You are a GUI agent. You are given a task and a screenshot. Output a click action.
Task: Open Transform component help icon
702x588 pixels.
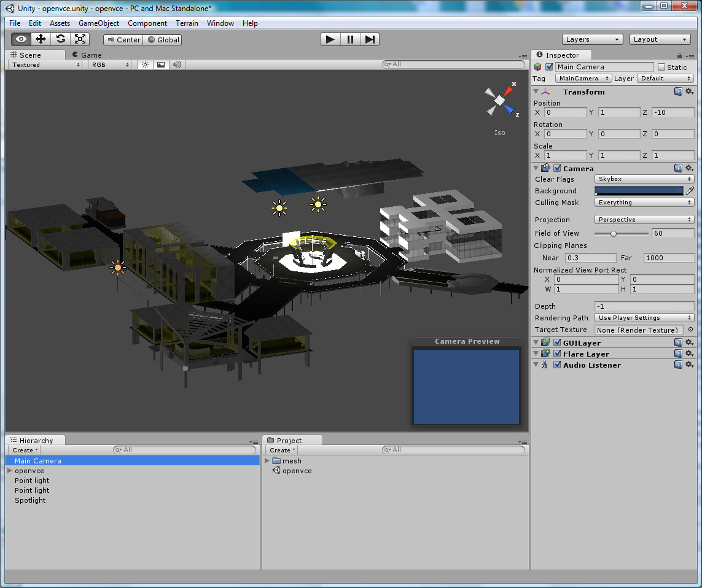(678, 91)
